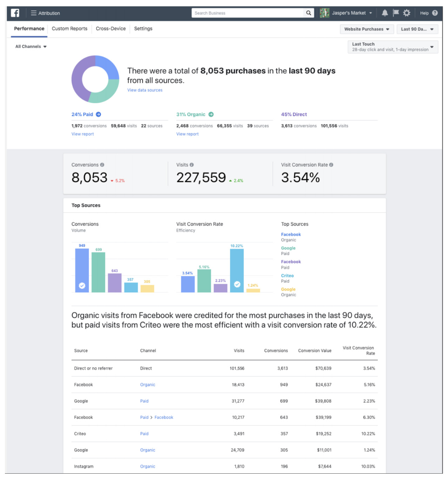Switch to the Performance tab
448x480 pixels.
point(29,29)
